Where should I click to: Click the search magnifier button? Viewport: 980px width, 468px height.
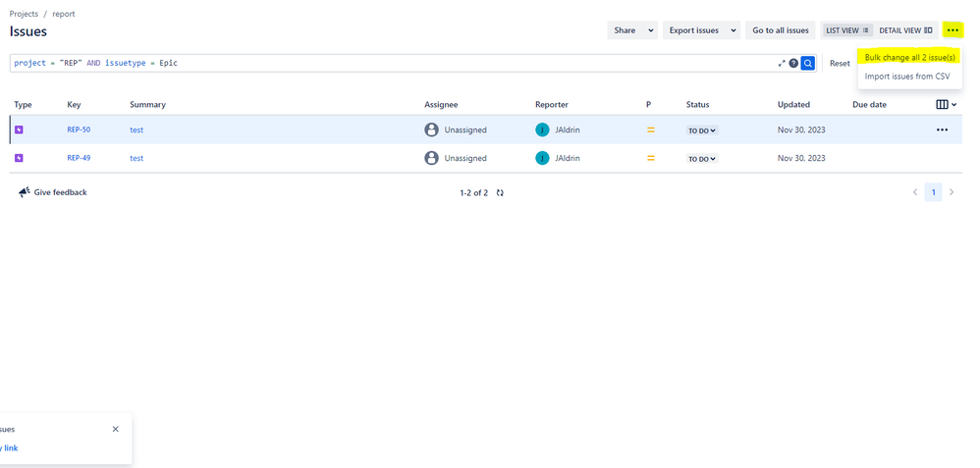click(807, 63)
